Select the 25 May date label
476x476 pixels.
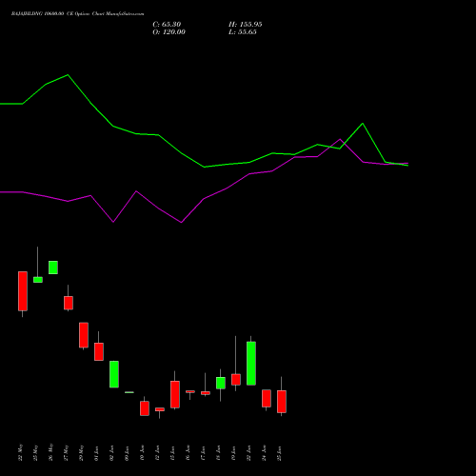coord(36,452)
